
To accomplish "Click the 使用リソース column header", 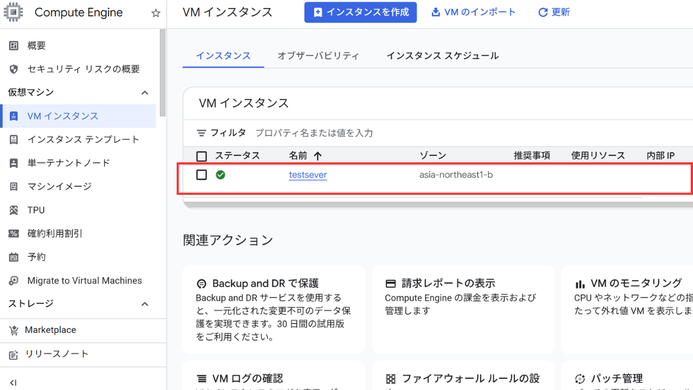I will (598, 156).
